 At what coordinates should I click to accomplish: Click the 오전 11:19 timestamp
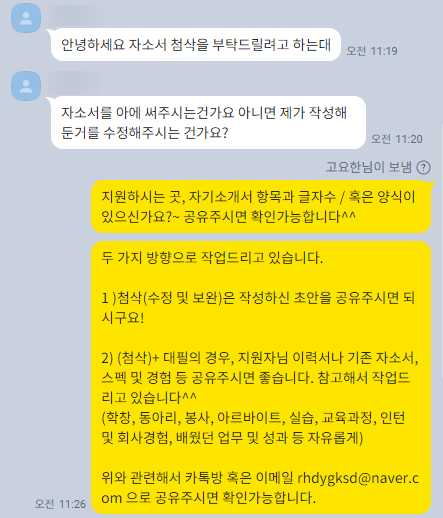coord(372,51)
